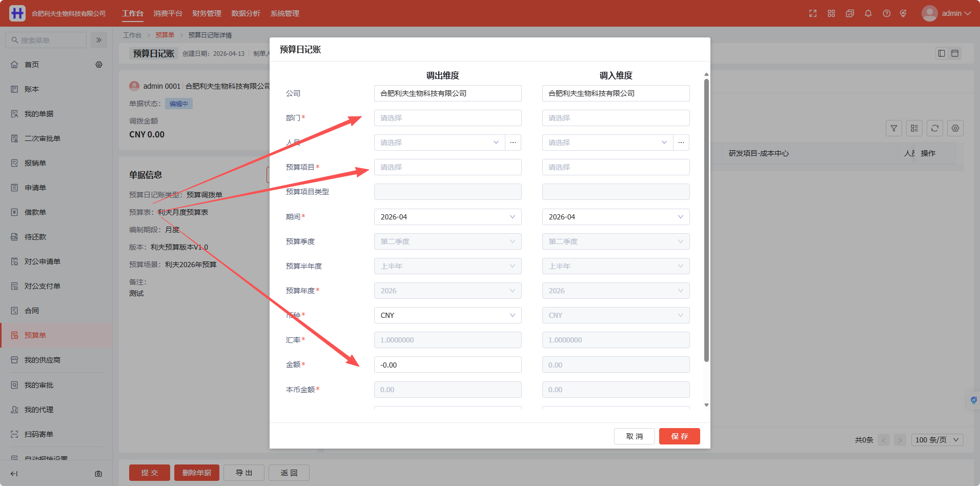Click the 取消 button in dialog

tap(635, 436)
